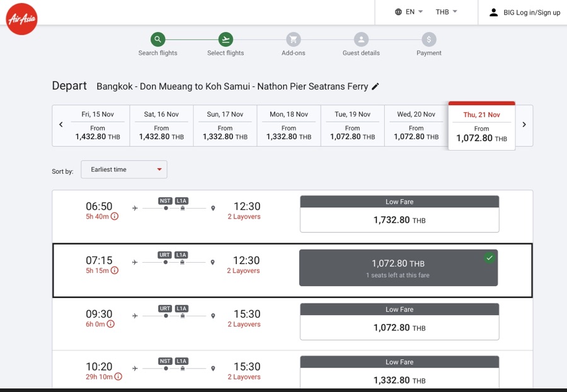Viewport: 567px width, 392px height.
Task: Click NST stop badge on 06:50 flight
Action: coord(165,200)
